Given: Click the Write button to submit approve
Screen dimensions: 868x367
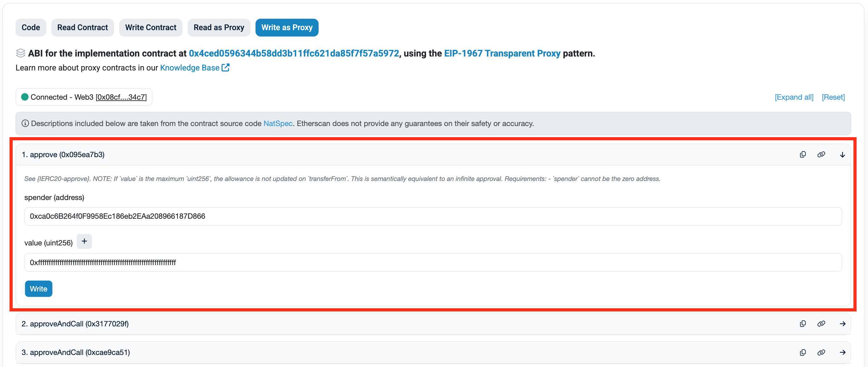Looking at the screenshot, I should (38, 288).
